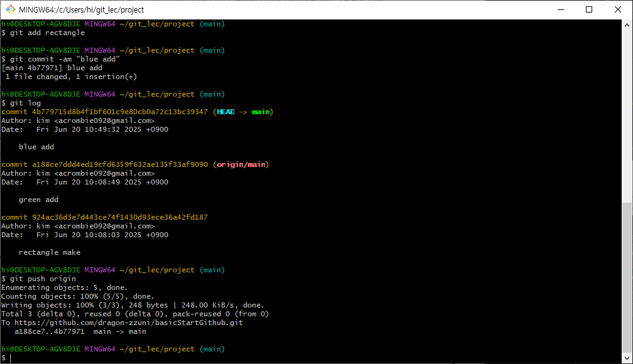Minimize the MINGW64 terminal window
Viewport: 633px width, 364px height.
[561, 9]
